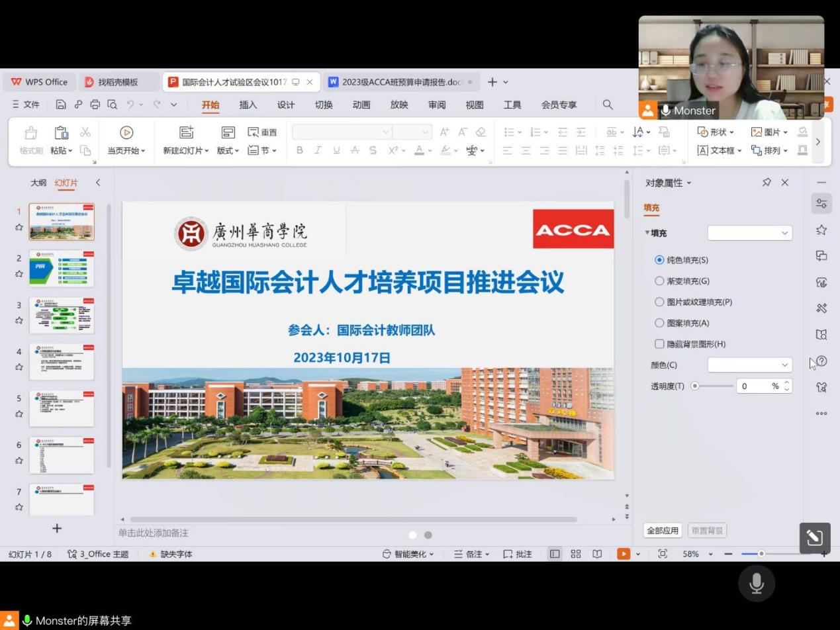Click the Save icon in quick toolbar

click(61, 105)
